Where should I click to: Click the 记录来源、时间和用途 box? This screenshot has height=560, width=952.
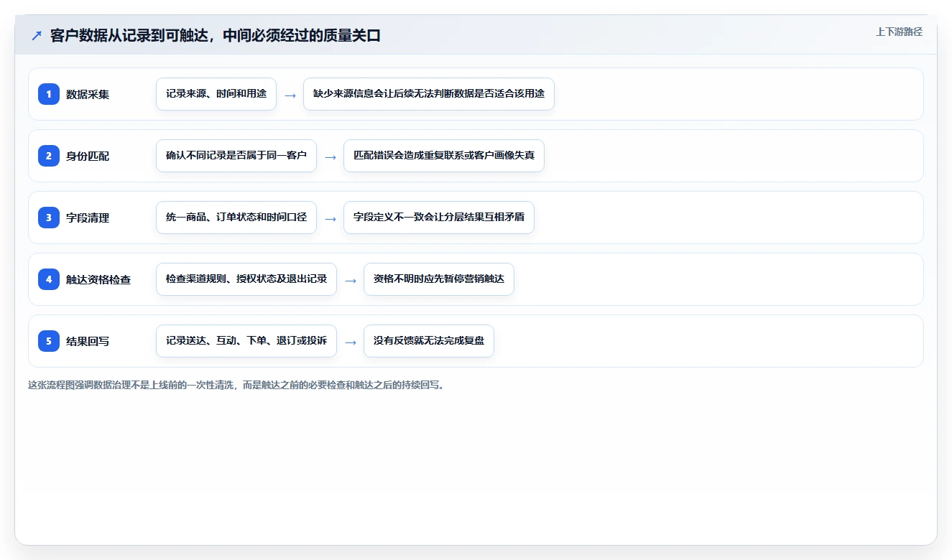(x=216, y=94)
